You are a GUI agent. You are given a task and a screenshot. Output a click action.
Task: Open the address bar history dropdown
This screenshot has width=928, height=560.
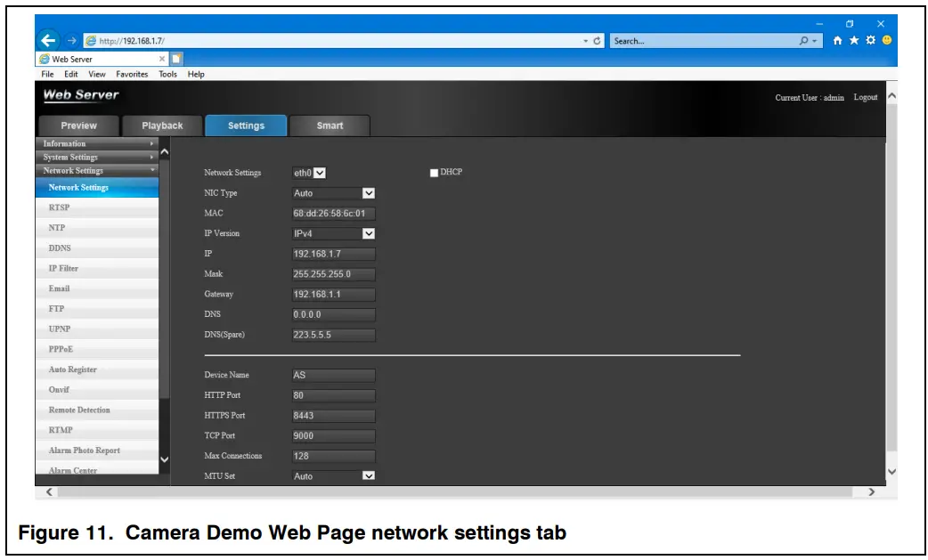tap(585, 41)
